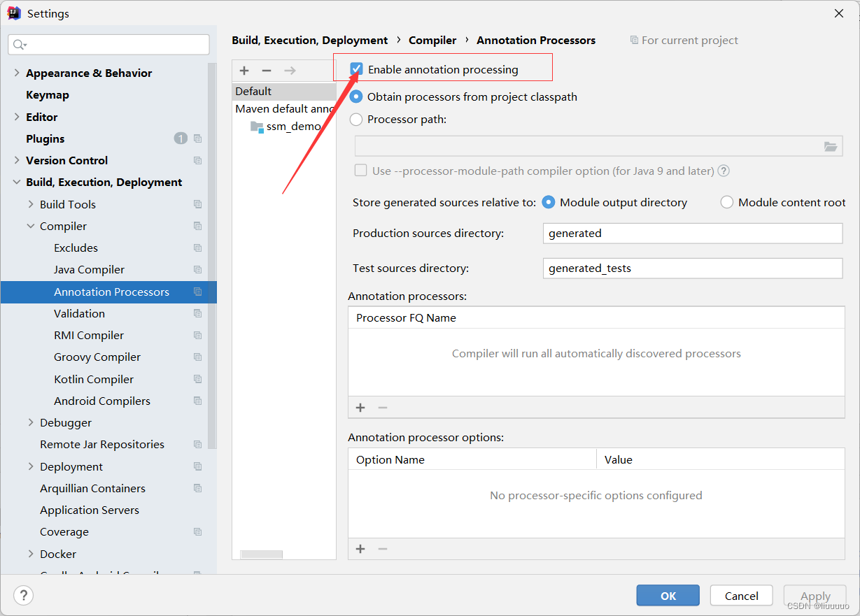Click the profile list horizontal scrollbar

point(261,554)
